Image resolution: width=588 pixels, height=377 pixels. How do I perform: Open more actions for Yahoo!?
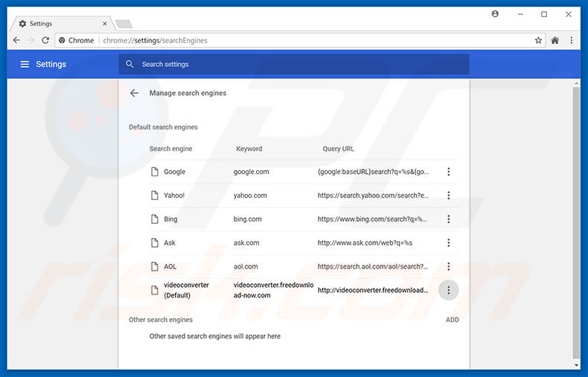point(449,196)
